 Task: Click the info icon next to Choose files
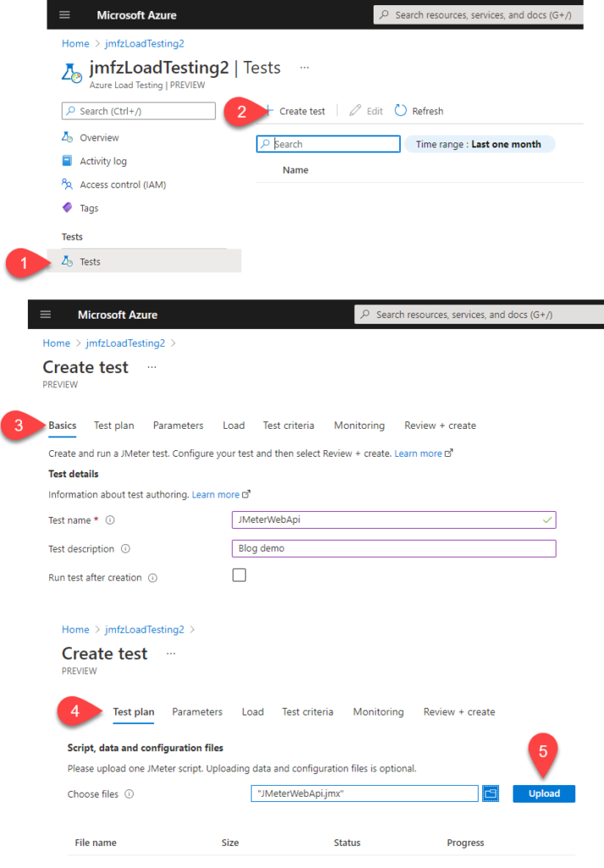pyautogui.click(x=129, y=793)
